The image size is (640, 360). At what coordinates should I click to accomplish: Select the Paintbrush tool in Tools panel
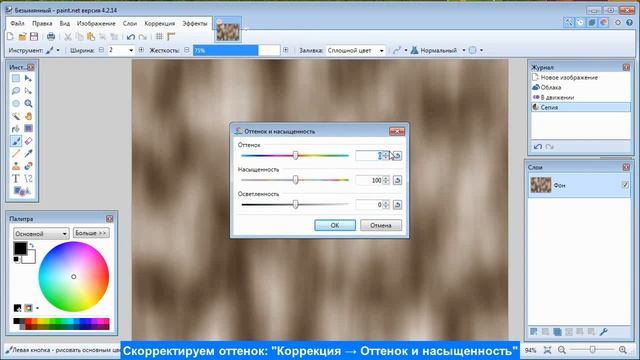tap(16, 141)
